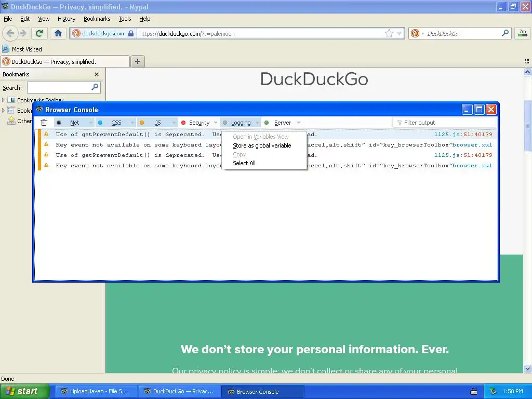Click the DuckDuckGo site identity icon
This screenshot has width=532, height=399.
pyautogui.click(x=76, y=33)
